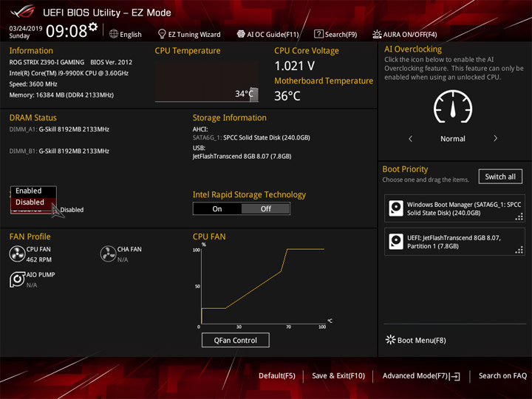Click the JetFlashTranscend entry drag handle dots
This screenshot has height=399, width=532.
pos(519,250)
